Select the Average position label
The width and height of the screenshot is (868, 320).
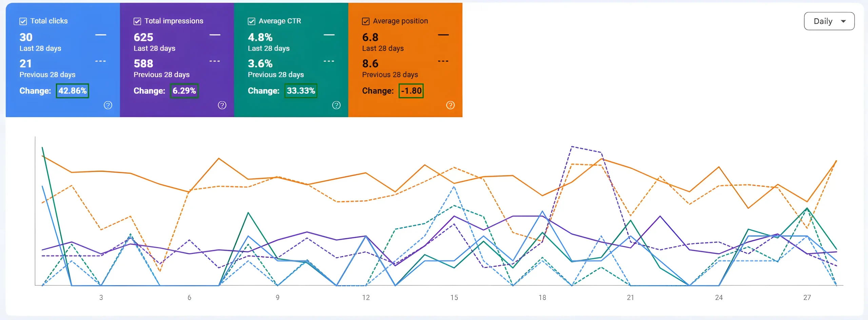(x=400, y=21)
